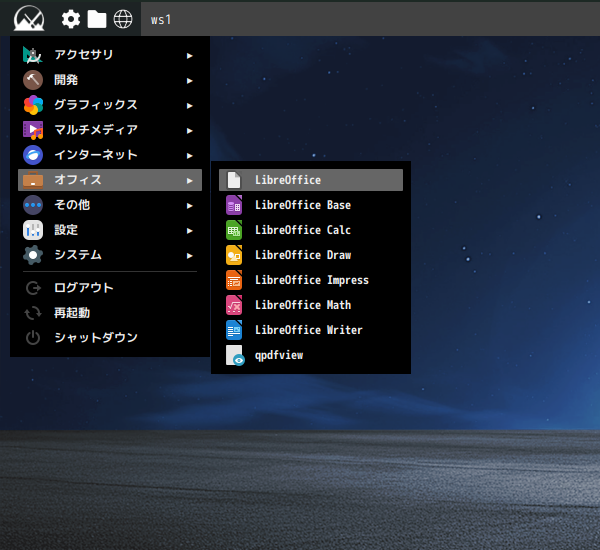This screenshot has width=600, height=550.
Task: Expand the アクセサリ submenu arrow
Action: [x=189, y=55]
